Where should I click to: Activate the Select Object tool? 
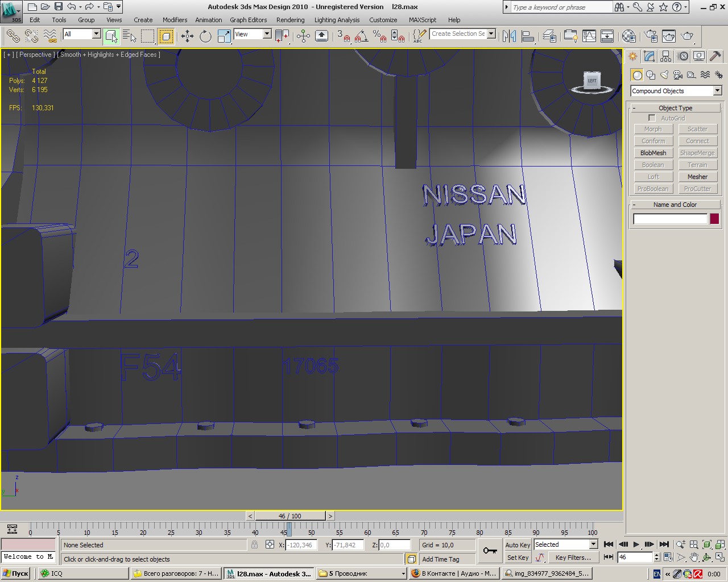111,36
